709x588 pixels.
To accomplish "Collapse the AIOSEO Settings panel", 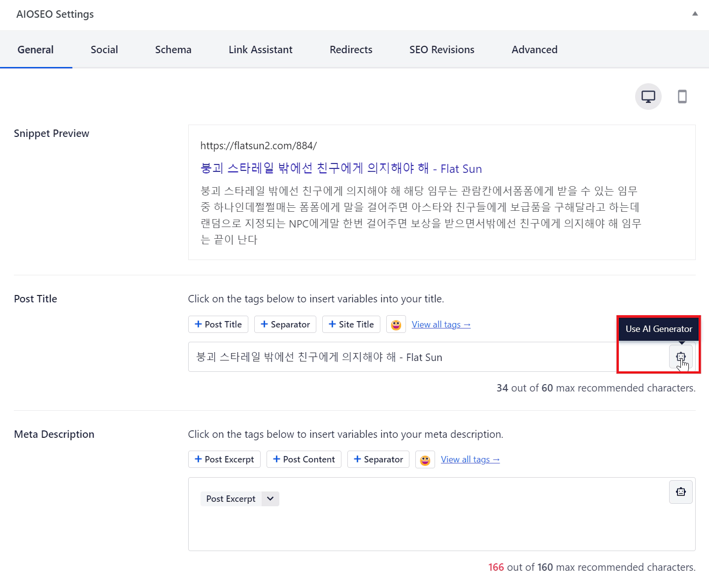I will pos(695,14).
